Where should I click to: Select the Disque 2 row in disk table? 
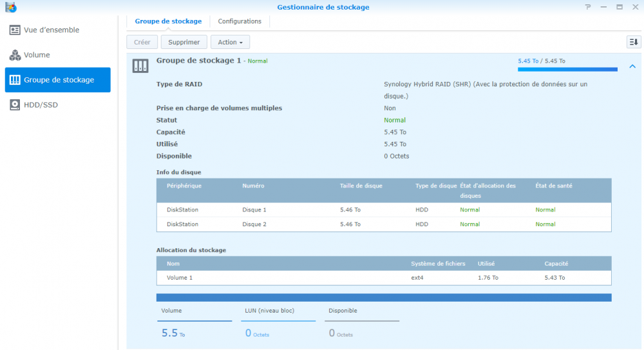[383, 224]
